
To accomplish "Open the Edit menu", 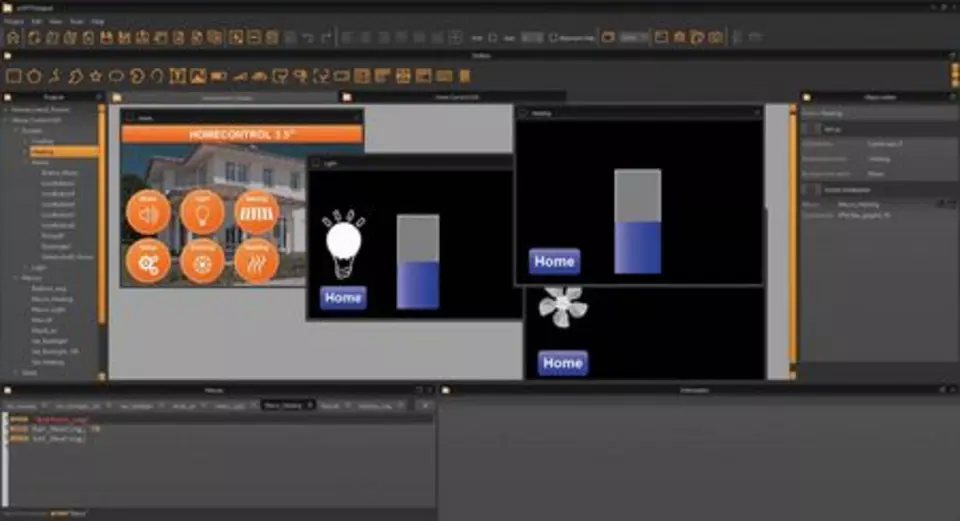I will tap(36, 21).
